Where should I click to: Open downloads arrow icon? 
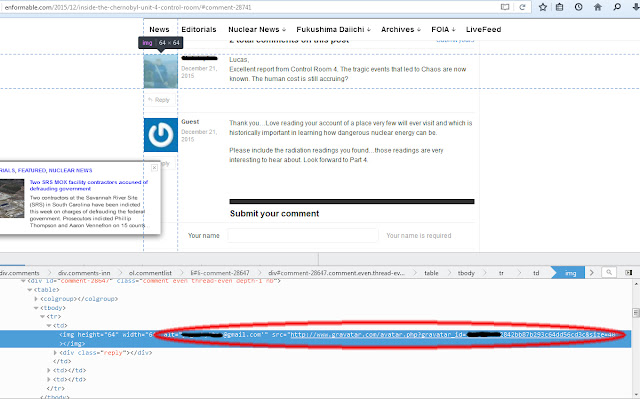636,7
